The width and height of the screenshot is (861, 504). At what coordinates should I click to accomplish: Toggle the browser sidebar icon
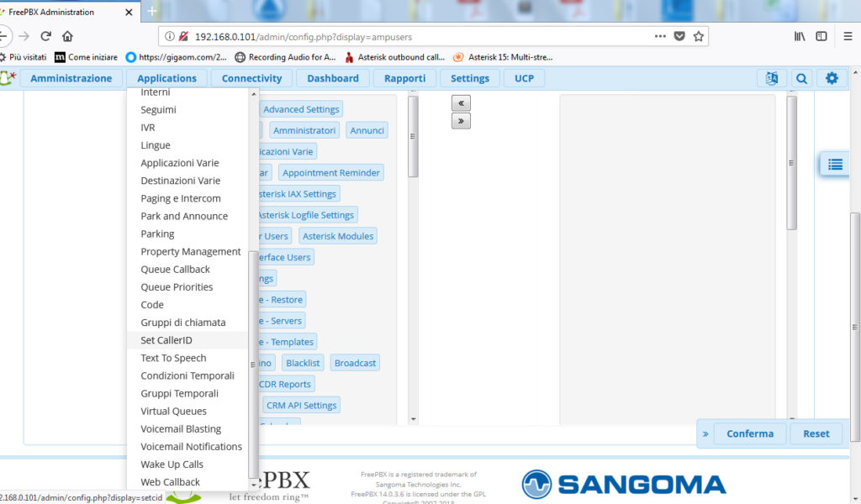pos(821,36)
